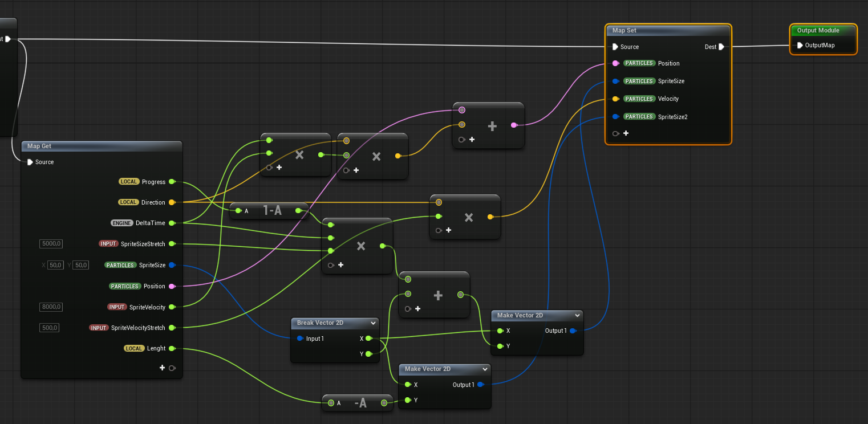Click the SpriteSize X value field
Viewport: 868px width, 424px height.
pyautogui.click(x=55, y=265)
